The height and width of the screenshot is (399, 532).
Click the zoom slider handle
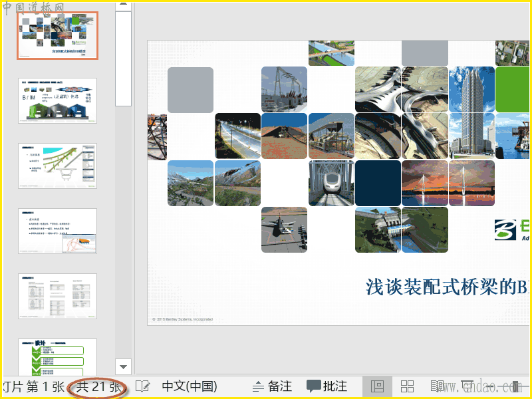(x=515, y=386)
